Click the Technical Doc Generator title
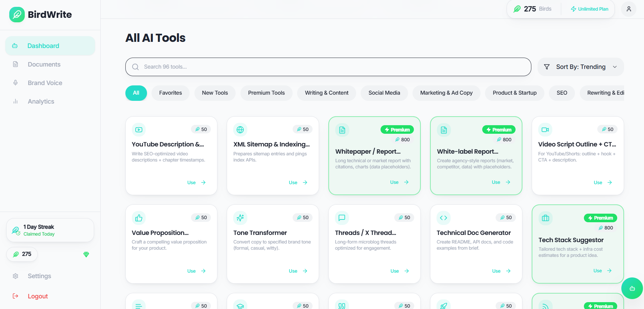644x309 pixels. 474,233
